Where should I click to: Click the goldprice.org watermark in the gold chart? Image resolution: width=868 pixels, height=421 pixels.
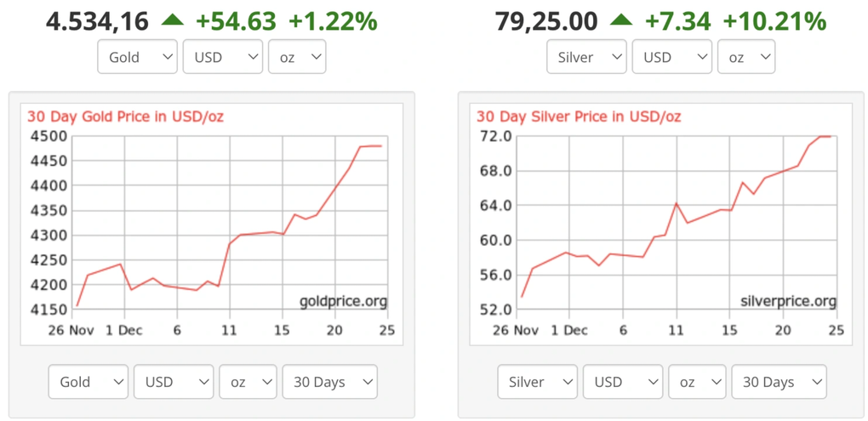click(343, 301)
